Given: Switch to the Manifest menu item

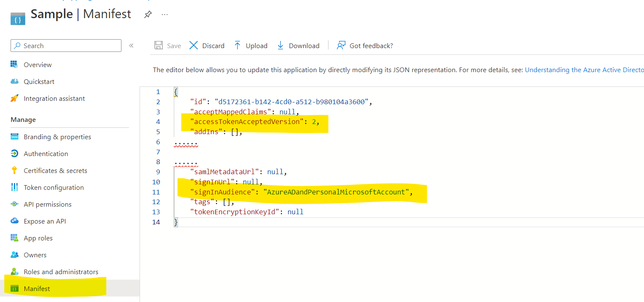Looking at the screenshot, I should (x=38, y=288).
